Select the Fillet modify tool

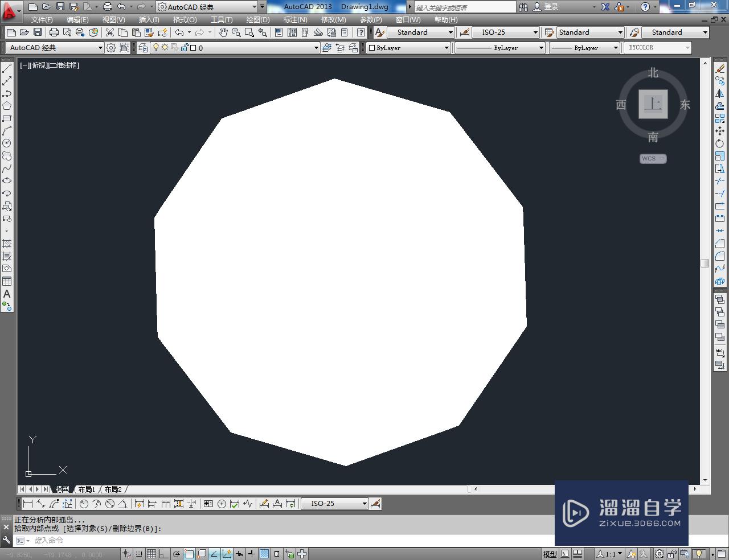(x=720, y=256)
